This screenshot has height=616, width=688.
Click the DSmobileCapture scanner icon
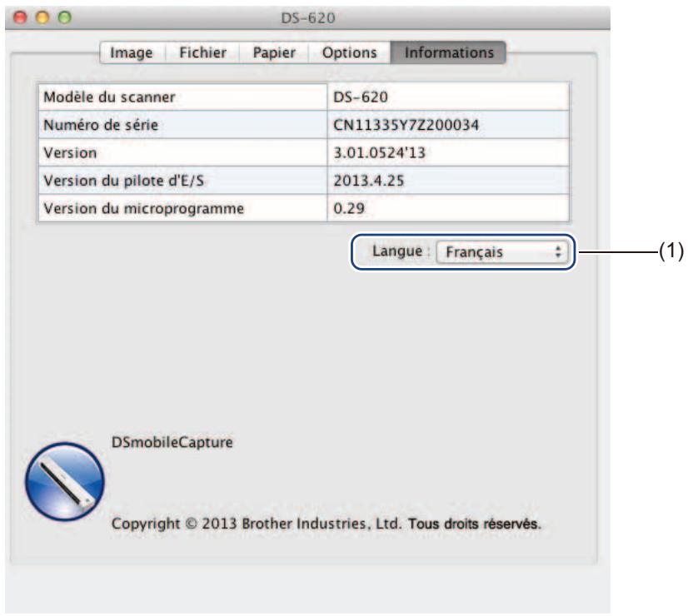coord(65,481)
